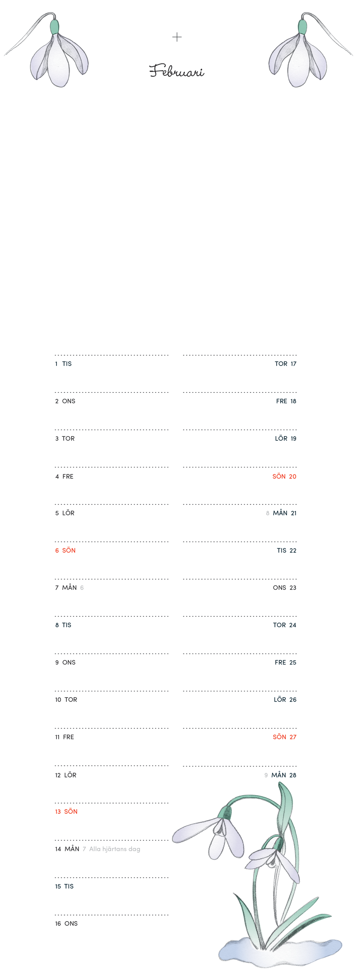This screenshot has height=980, width=354.
Task: Click week number 8 beside MÅN 21
Action: click(x=268, y=513)
